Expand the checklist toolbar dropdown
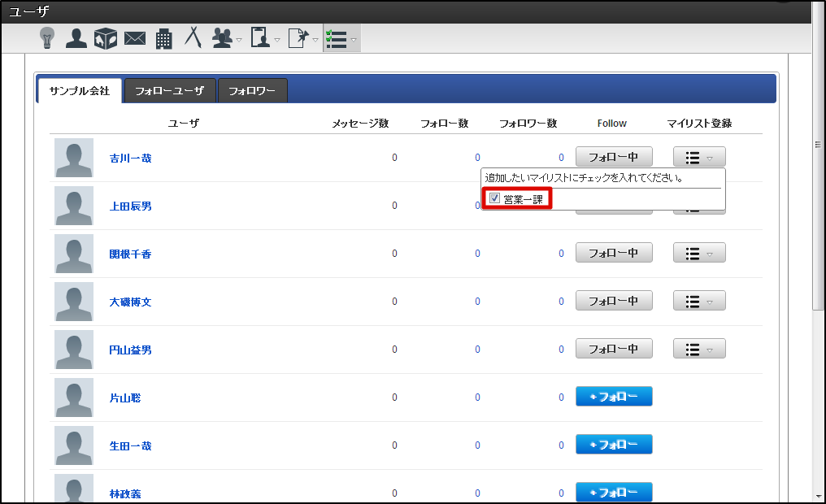 coord(341,38)
